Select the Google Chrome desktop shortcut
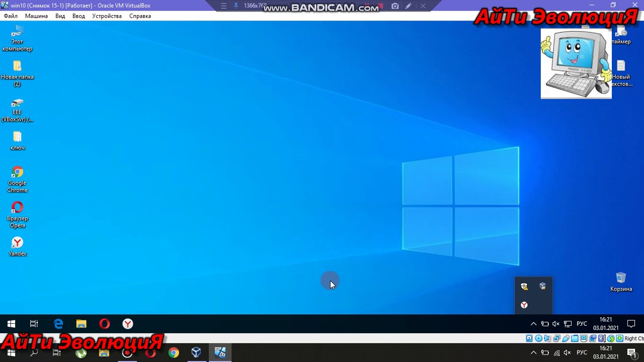This screenshot has height=362, width=644. click(x=17, y=179)
